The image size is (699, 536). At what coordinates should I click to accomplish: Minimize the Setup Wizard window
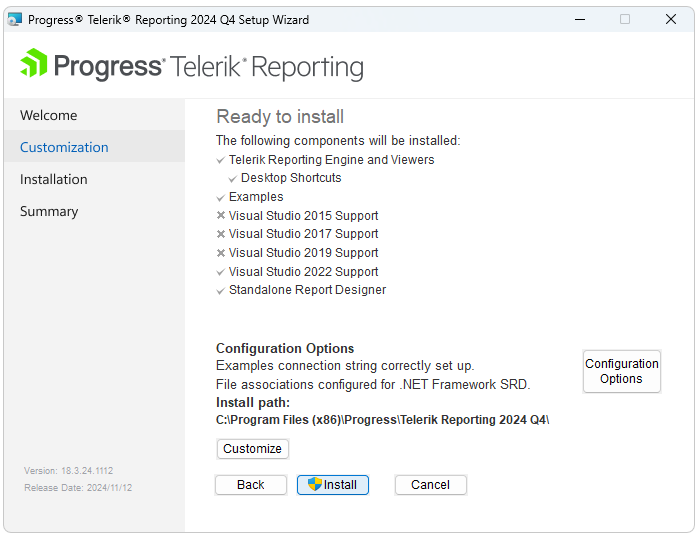580,19
